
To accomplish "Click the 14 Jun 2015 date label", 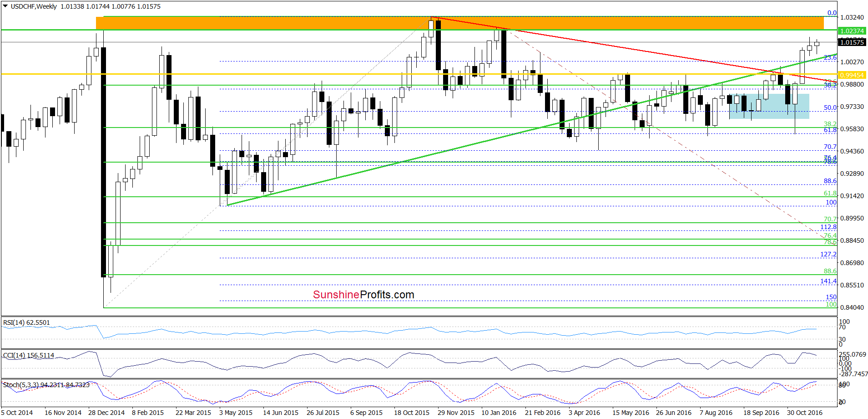I will [x=281, y=413].
